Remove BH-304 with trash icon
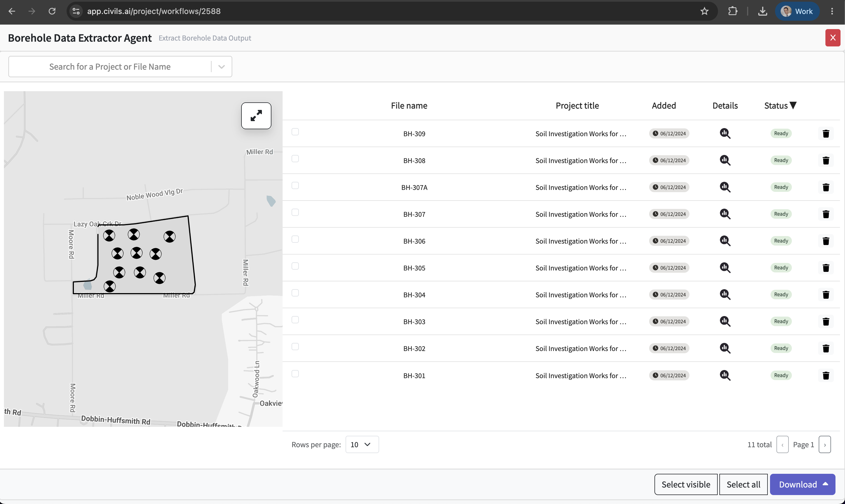The height and width of the screenshot is (504, 845). 826,295
